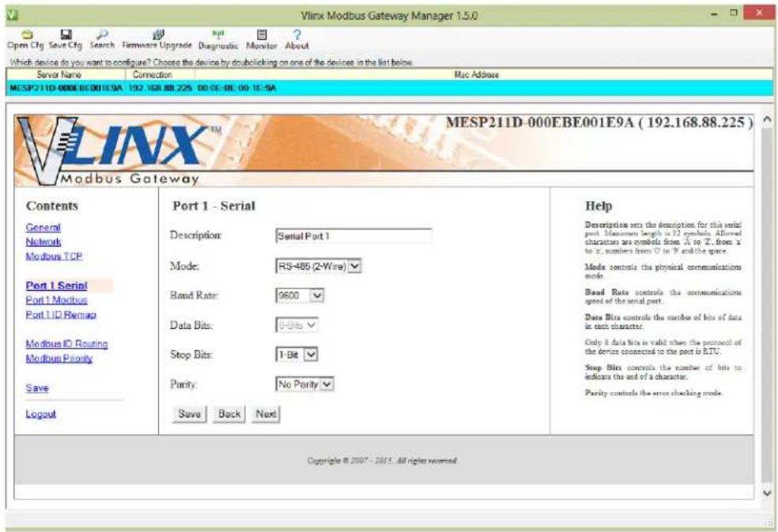Click the Connection column header

160,74
